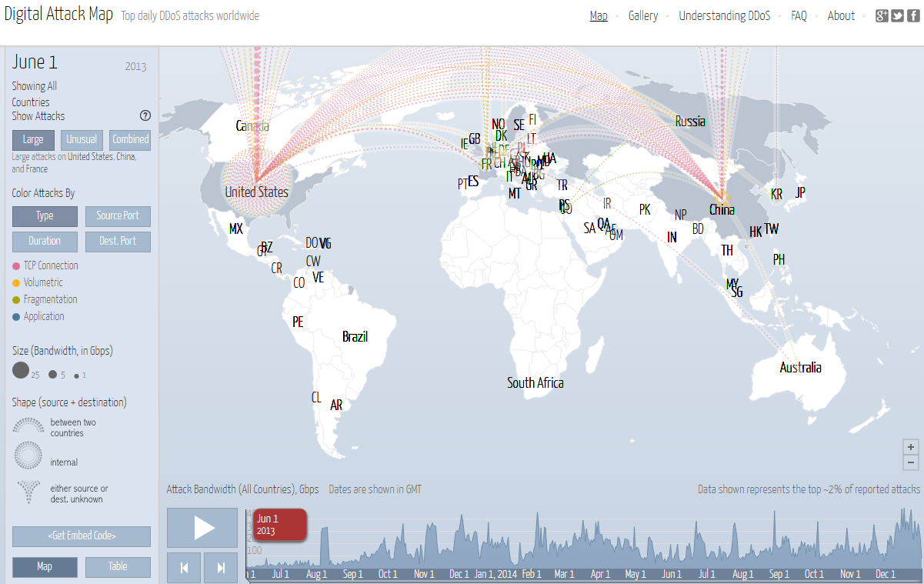This screenshot has height=584, width=924.
Task: Zoom out the map with minus button
Action: [911, 462]
